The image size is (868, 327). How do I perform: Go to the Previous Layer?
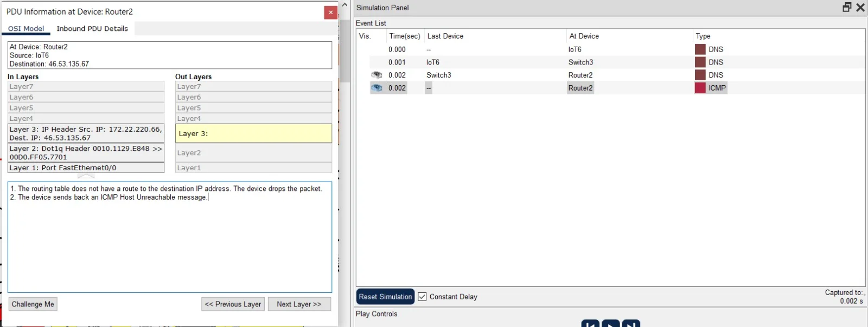coord(233,304)
